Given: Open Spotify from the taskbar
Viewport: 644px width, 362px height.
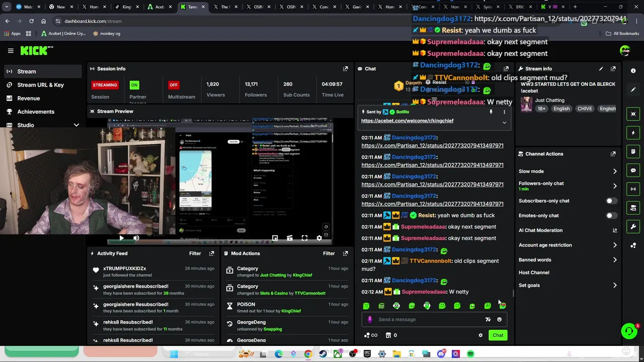Looking at the screenshot, I should [470, 354].
